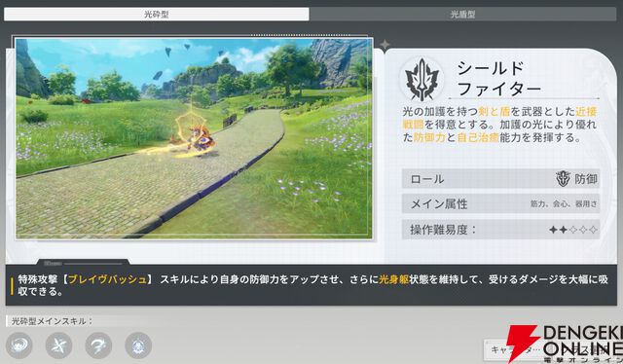Image resolution: width=623 pixels, height=364 pixels.
Task: Click the メイン属性 row label
Action: coord(439,204)
